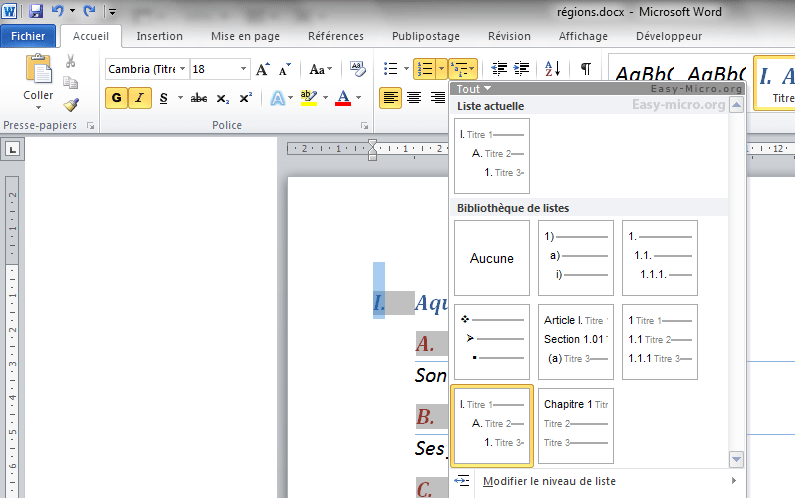
Task: Choose Aucune list option
Action: 492,258
